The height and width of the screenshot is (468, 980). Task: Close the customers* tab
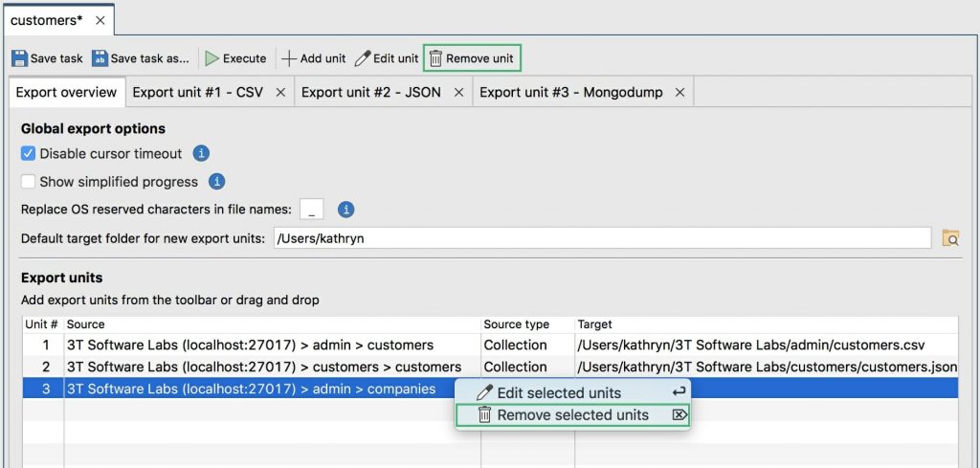point(100,20)
